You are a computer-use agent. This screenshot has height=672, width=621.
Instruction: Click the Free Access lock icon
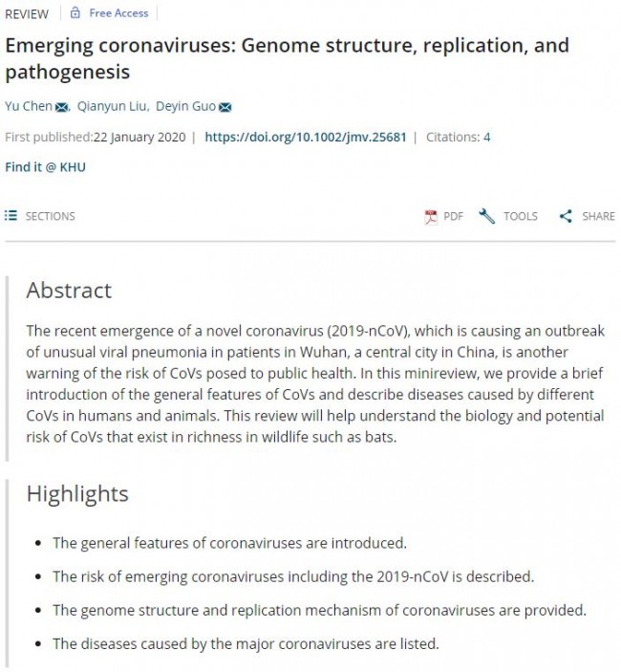(76, 14)
